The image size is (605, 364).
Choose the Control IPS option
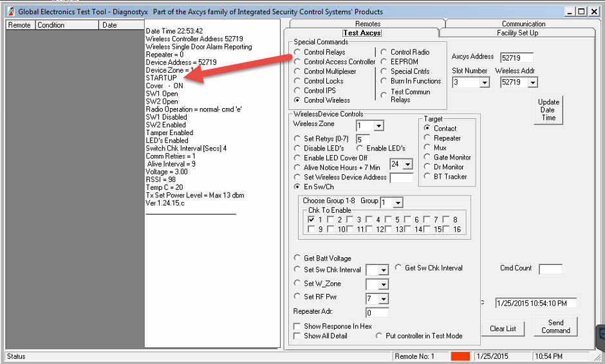tap(297, 91)
